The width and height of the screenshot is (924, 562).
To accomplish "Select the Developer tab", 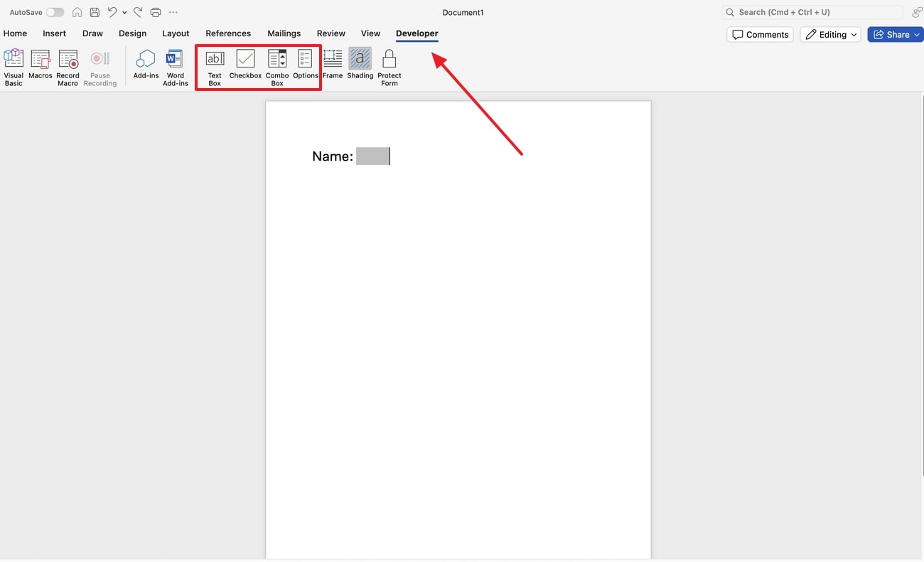I will pos(417,33).
